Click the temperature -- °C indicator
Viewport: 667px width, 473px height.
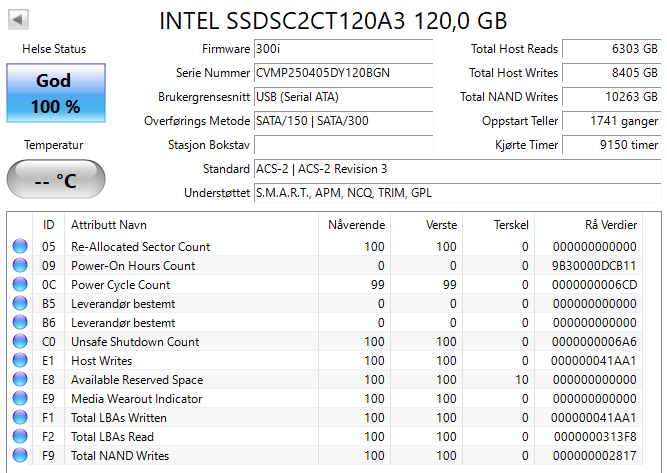(56, 180)
